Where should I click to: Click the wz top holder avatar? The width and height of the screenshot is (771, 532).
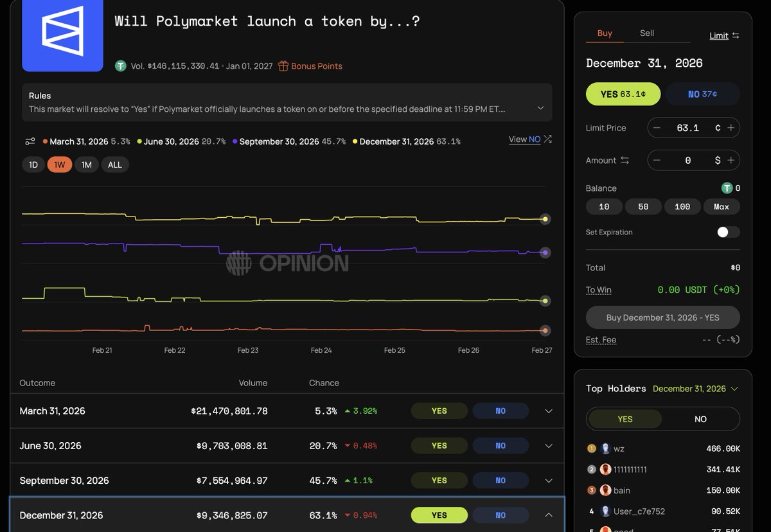[605, 449]
